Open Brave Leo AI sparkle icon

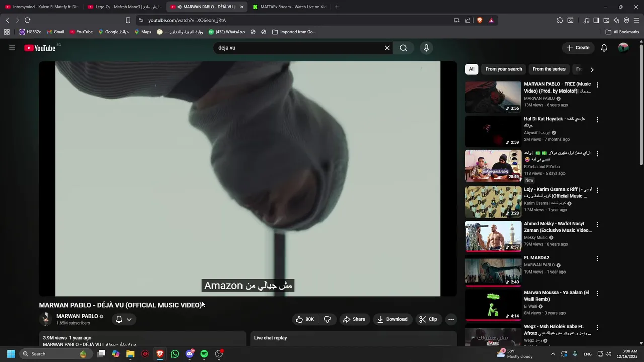pyautogui.click(x=616, y=20)
